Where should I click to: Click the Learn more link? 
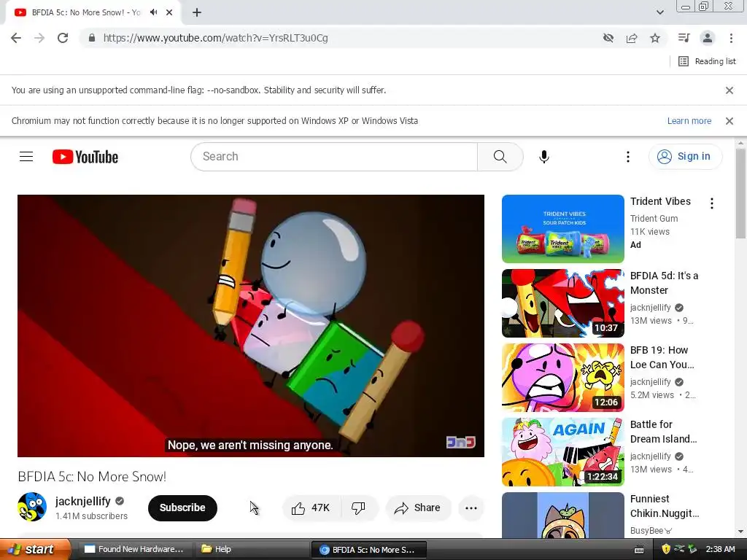coord(689,121)
